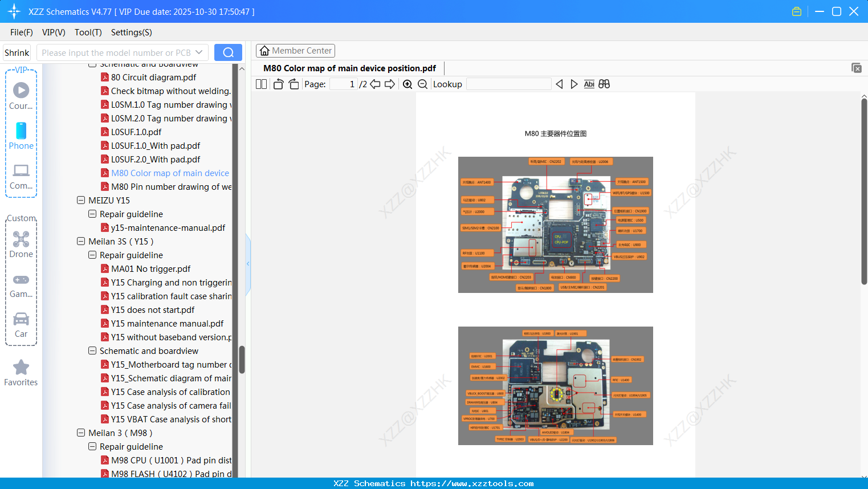The width and height of the screenshot is (868, 489).
Task: Zoom out of the PDF document
Action: (422, 84)
